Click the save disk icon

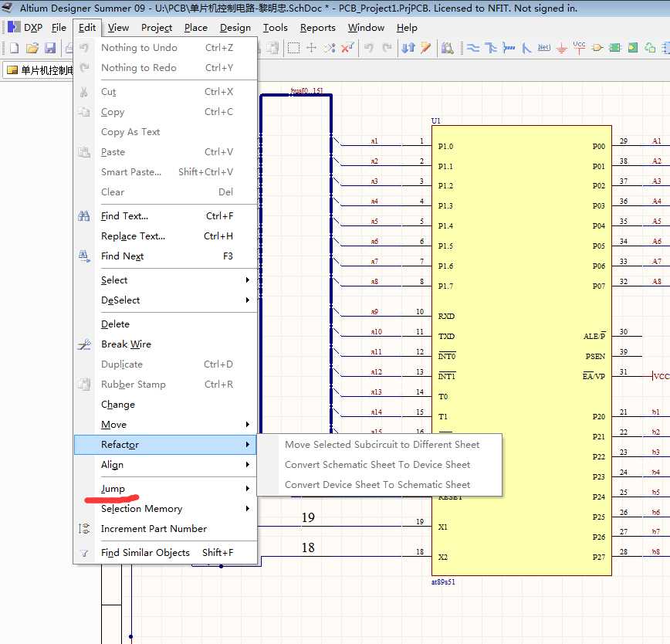[50, 48]
